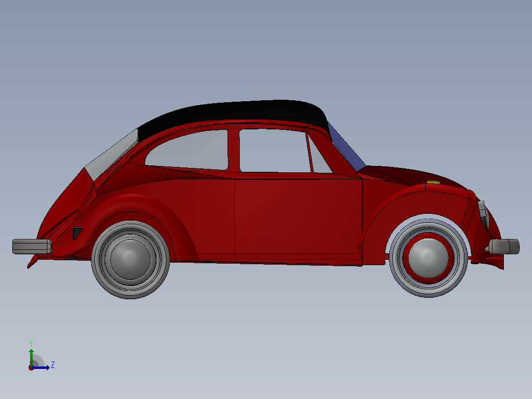
Task: Select the front wheel hubcap
Action: [x=428, y=258]
